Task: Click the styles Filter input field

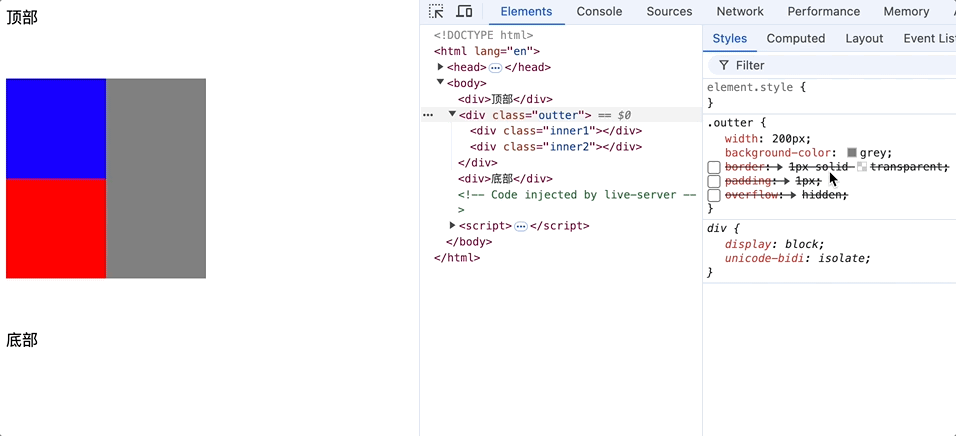Action: point(832,65)
